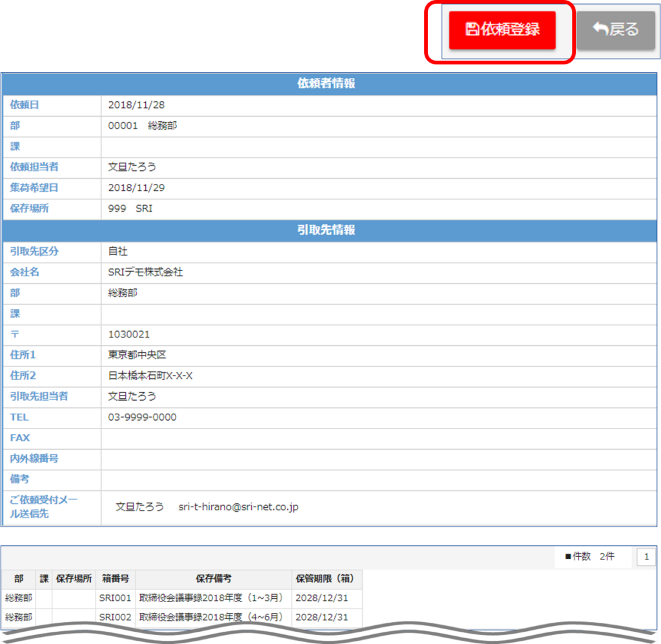661x644 pixels.
Task: Select the phone number 03-9999-0000
Action: pos(142,418)
